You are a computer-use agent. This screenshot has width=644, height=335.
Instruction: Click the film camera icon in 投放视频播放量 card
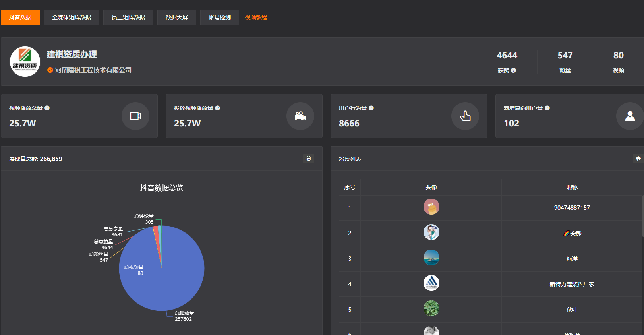(x=300, y=116)
